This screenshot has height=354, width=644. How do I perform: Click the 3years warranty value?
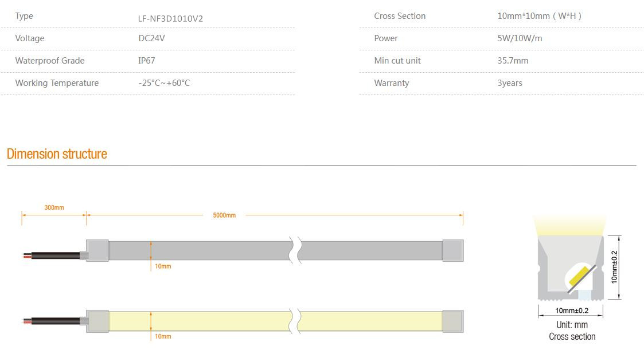point(510,83)
